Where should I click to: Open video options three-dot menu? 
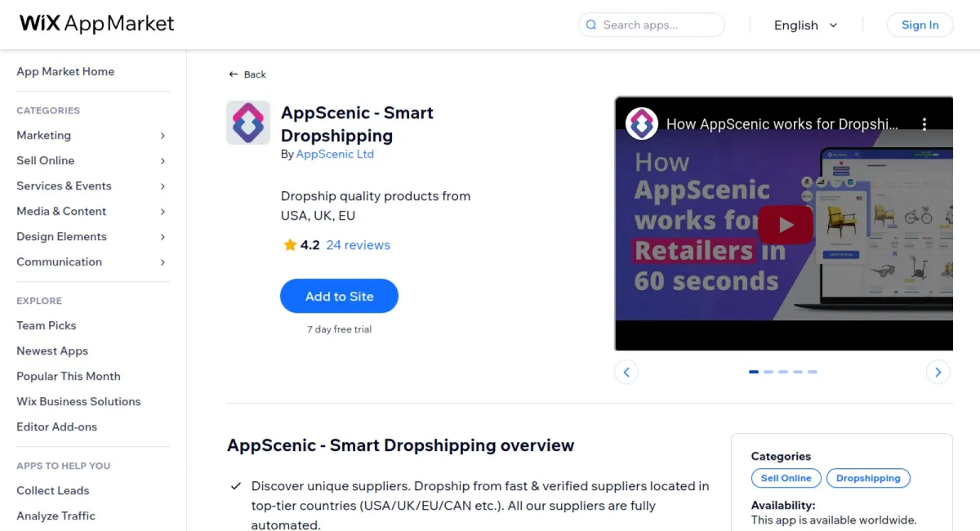(x=924, y=124)
